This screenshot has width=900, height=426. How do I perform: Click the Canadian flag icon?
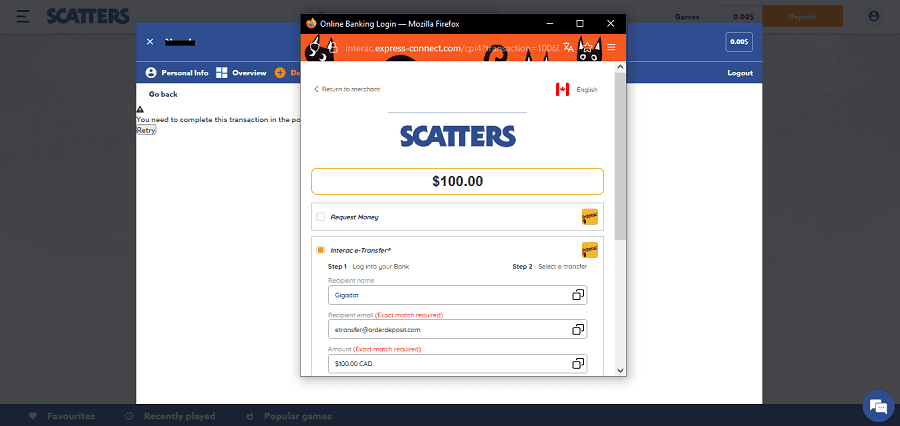pos(562,90)
